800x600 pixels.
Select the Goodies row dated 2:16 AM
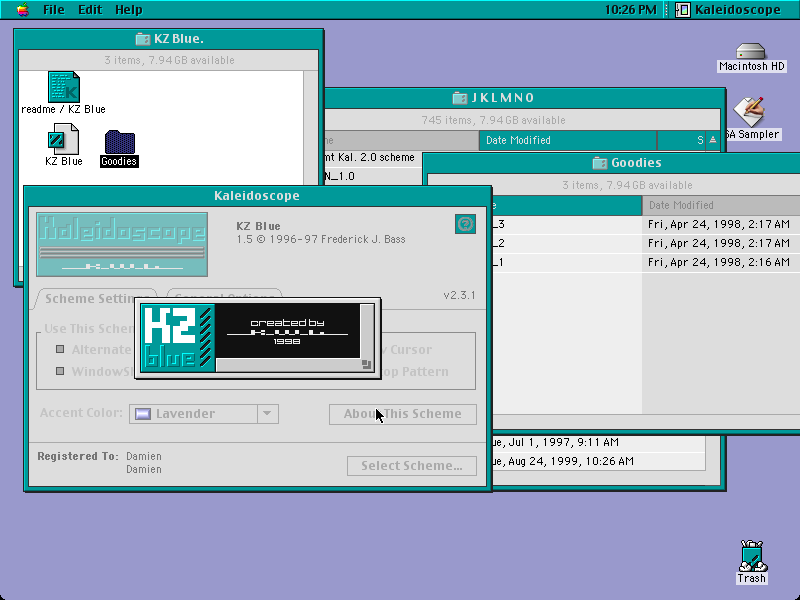tap(646, 262)
